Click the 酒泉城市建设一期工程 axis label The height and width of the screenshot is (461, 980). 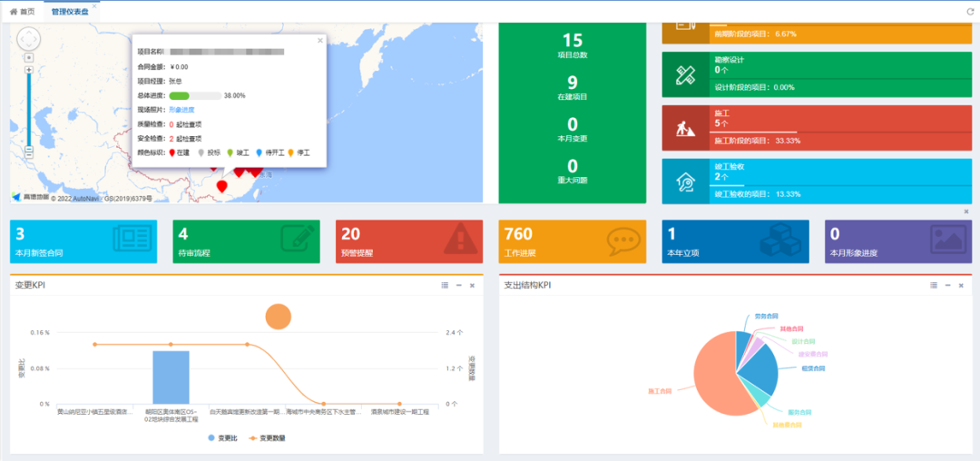pyautogui.click(x=399, y=412)
